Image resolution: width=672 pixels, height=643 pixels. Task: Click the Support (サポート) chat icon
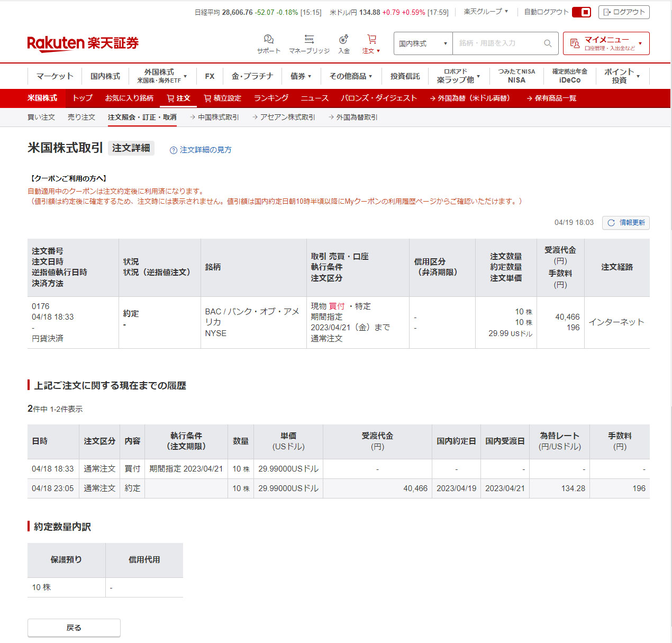click(269, 40)
